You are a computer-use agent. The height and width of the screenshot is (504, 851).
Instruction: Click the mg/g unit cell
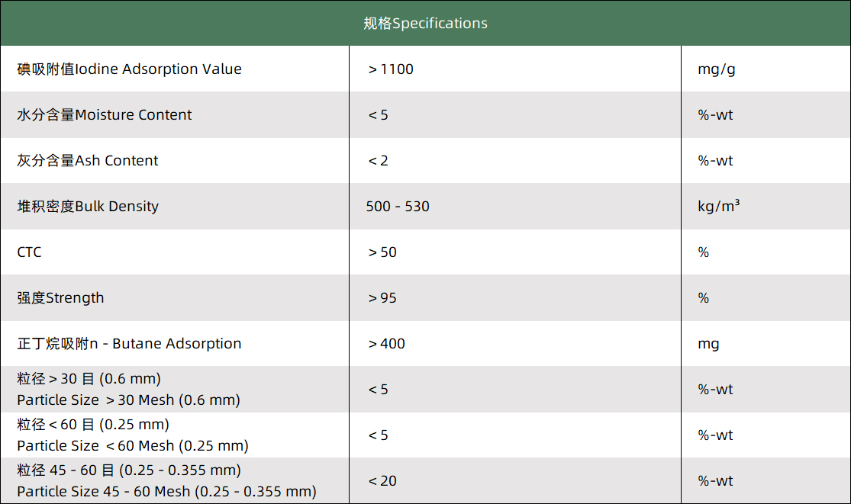tap(717, 69)
